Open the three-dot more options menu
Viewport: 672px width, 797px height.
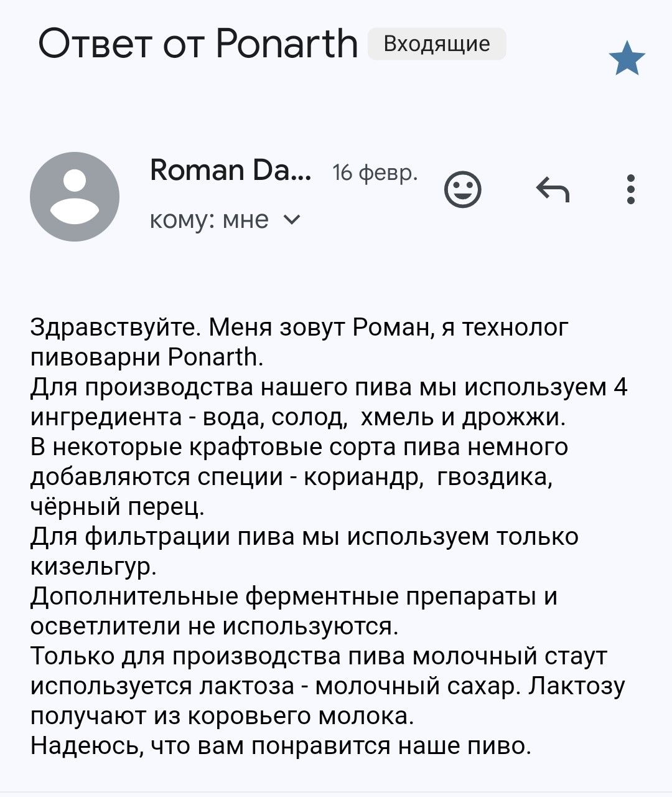click(631, 189)
